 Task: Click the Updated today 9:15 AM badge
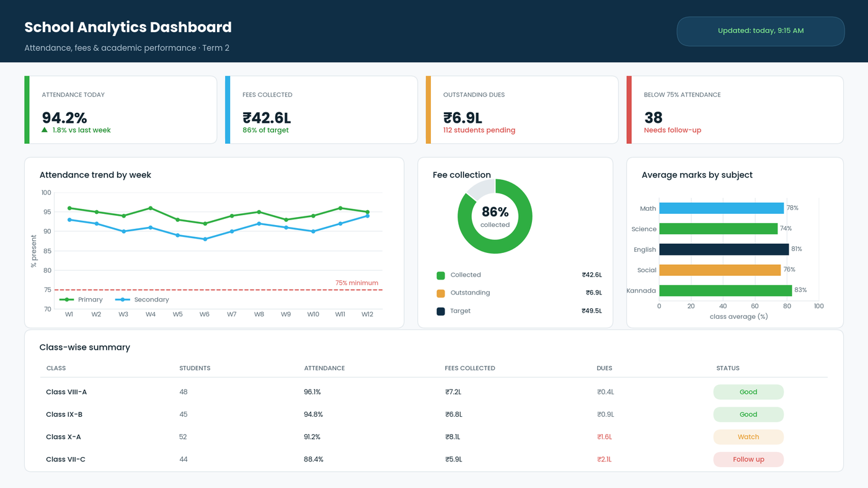click(760, 31)
